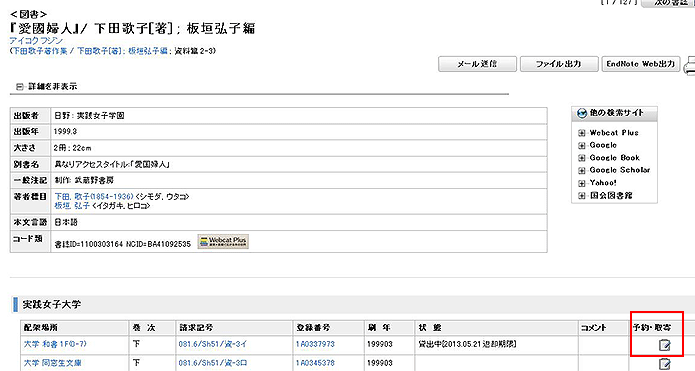
Task: Click the EndNote Web出力 button
Action: click(x=640, y=64)
